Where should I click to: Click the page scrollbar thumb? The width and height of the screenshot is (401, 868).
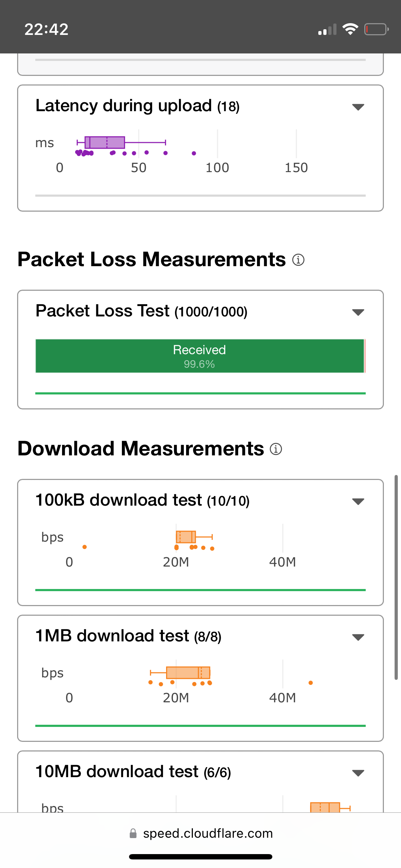396,577
